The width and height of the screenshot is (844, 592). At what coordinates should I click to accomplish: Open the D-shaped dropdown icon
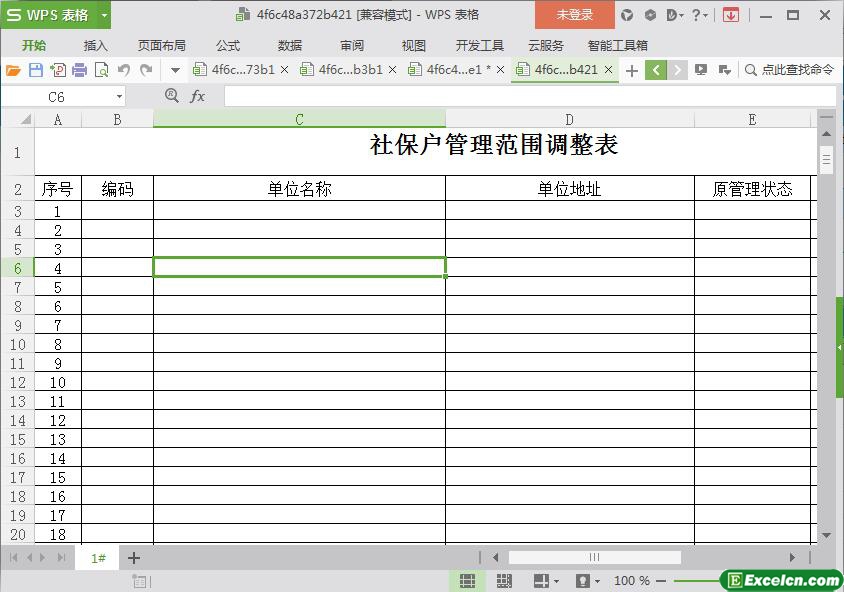[674, 15]
